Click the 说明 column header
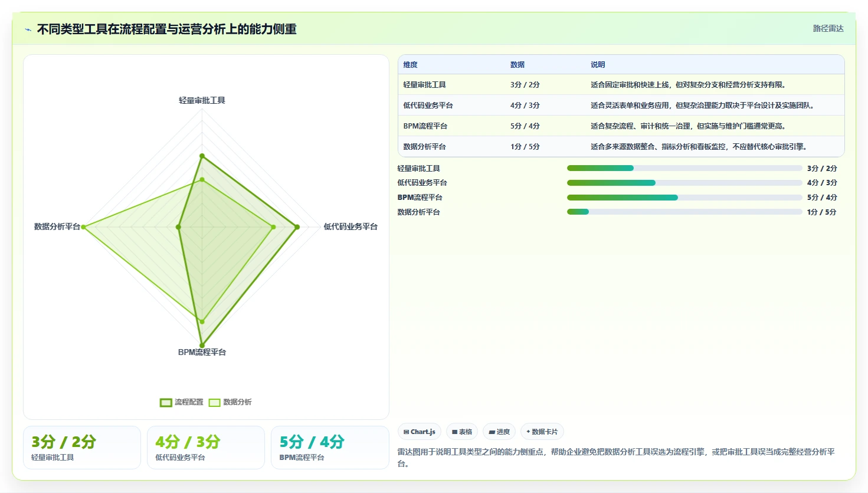This screenshot has height=493, width=868. point(598,65)
